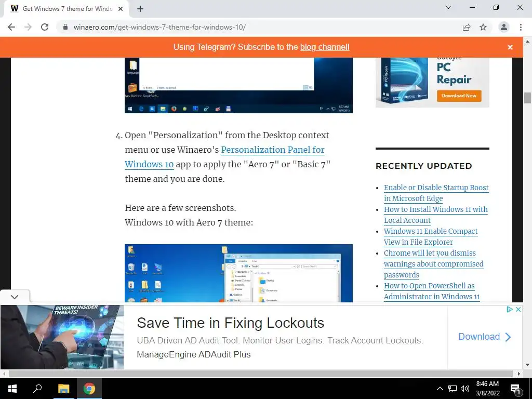
Task: Click the vertical scrollbar thumb
Action: pyautogui.click(x=527, y=98)
